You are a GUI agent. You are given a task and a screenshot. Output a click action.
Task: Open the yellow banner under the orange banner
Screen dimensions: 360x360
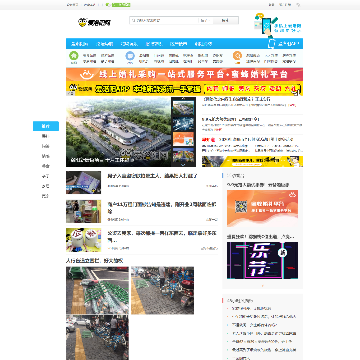[184, 89]
